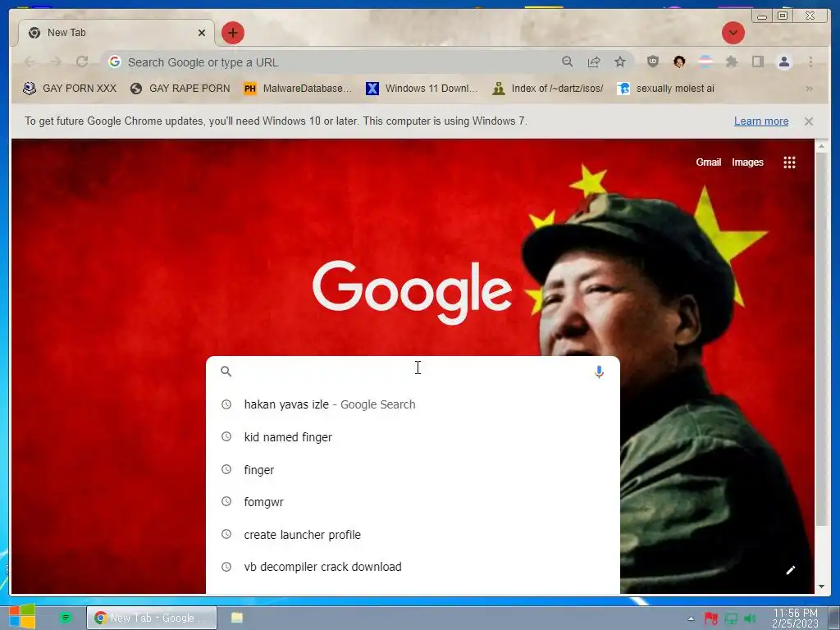Open the Extensions puzzle piece menu
Screen dimensions: 840x630
pyautogui.click(x=731, y=62)
